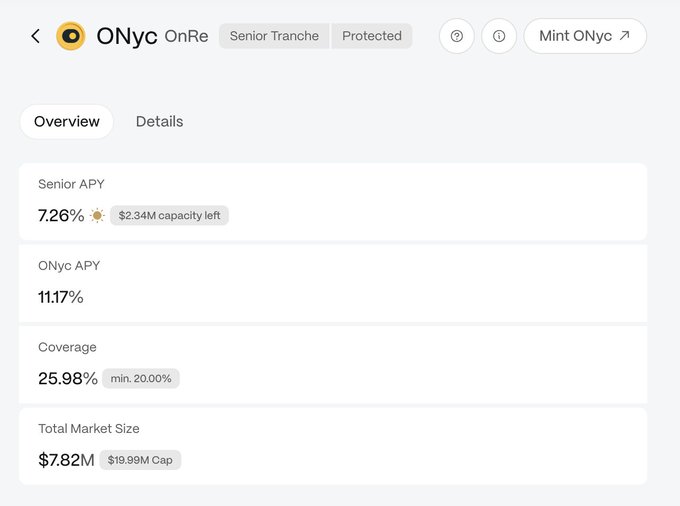The image size is (680, 506).
Task: Click the Protected badge
Action: (x=372, y=36)
